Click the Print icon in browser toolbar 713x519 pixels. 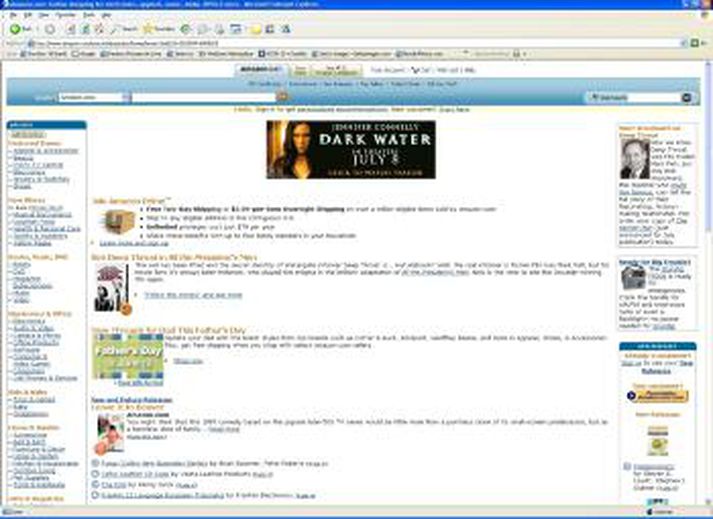coord(220,29)
